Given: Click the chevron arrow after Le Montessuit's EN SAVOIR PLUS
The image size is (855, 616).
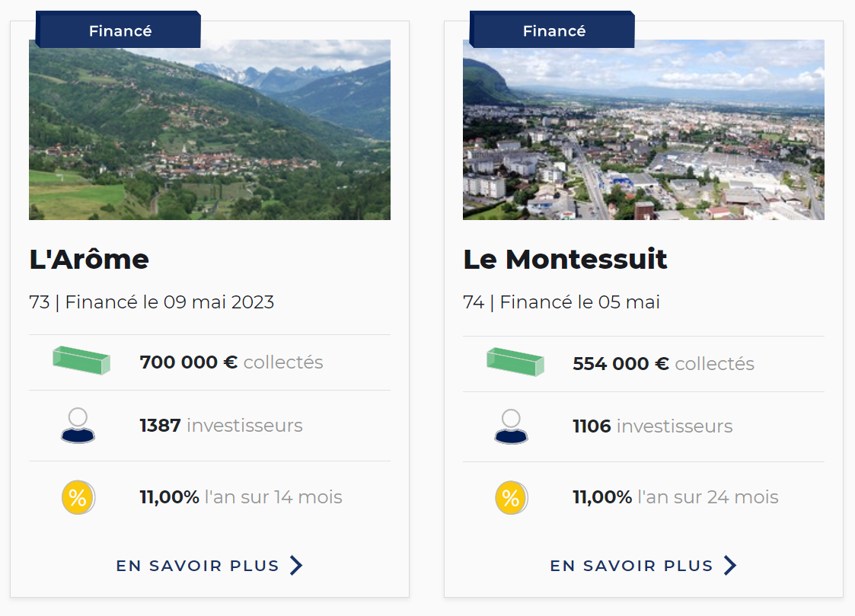Looking at the screenshot, I should click(730, 565).
